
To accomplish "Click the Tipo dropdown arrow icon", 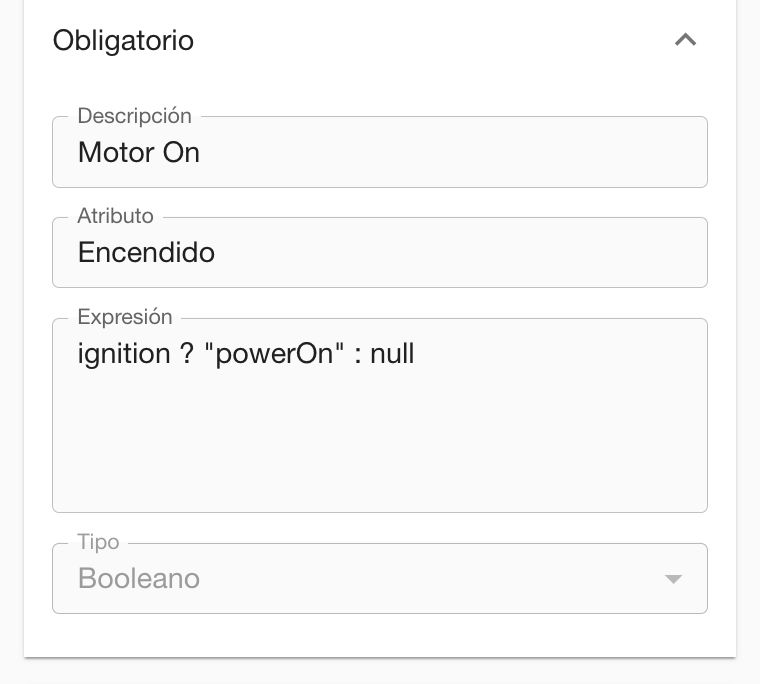I will tap(674, 579).
